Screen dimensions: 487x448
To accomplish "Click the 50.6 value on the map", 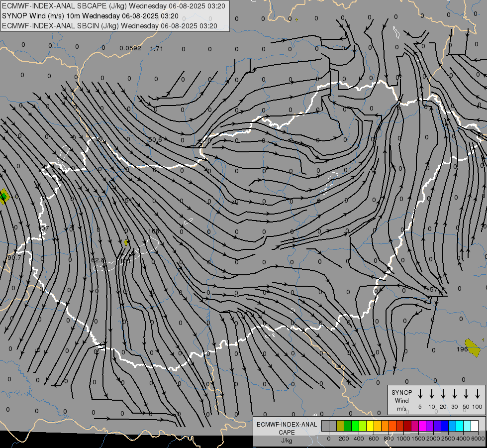I will [155, 139].
